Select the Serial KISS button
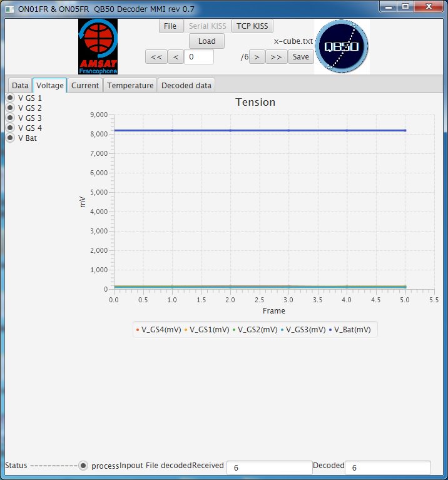This screenshot has height=480, width=448. (208, 26)
